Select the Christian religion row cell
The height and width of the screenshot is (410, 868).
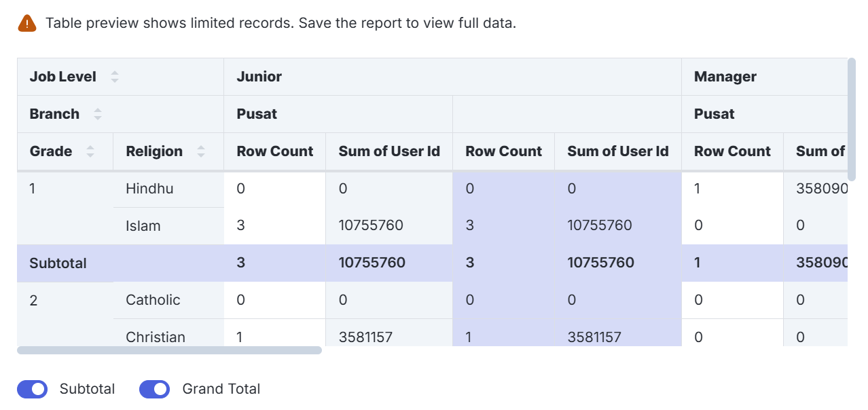point(156,337)
